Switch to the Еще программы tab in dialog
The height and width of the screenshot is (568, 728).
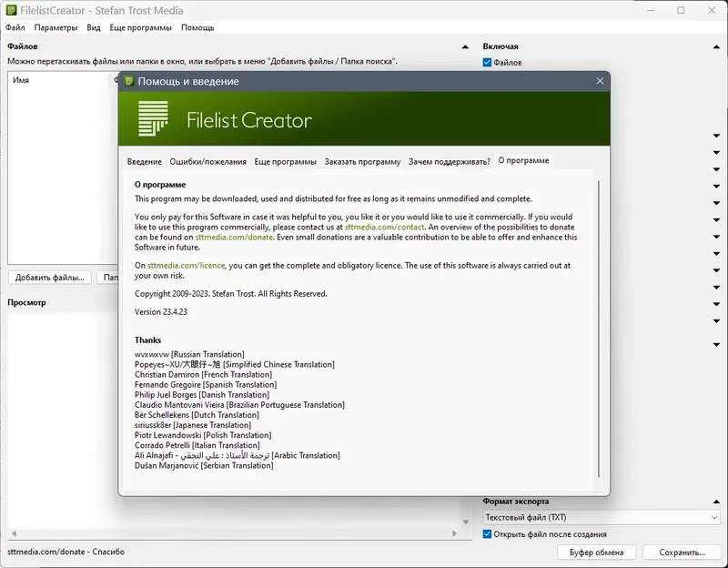tap(286, 162)
